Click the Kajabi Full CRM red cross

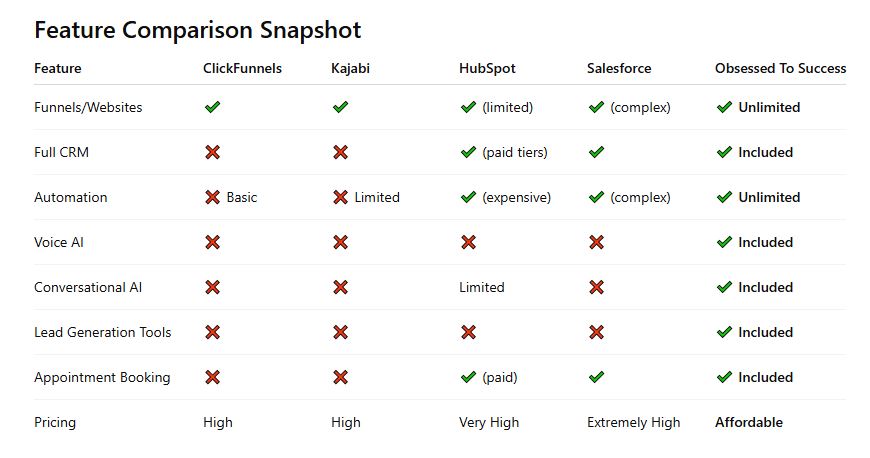point(341,152)
